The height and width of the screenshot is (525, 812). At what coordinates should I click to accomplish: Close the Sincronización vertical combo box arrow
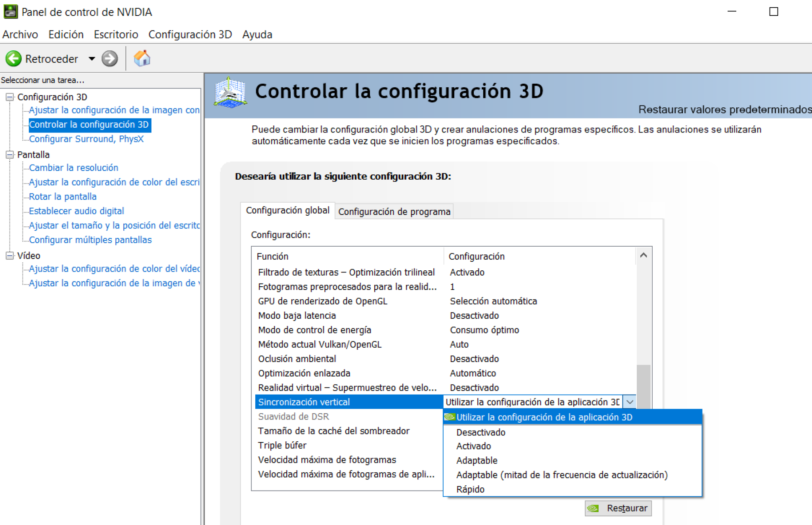(x=630, y=402)
